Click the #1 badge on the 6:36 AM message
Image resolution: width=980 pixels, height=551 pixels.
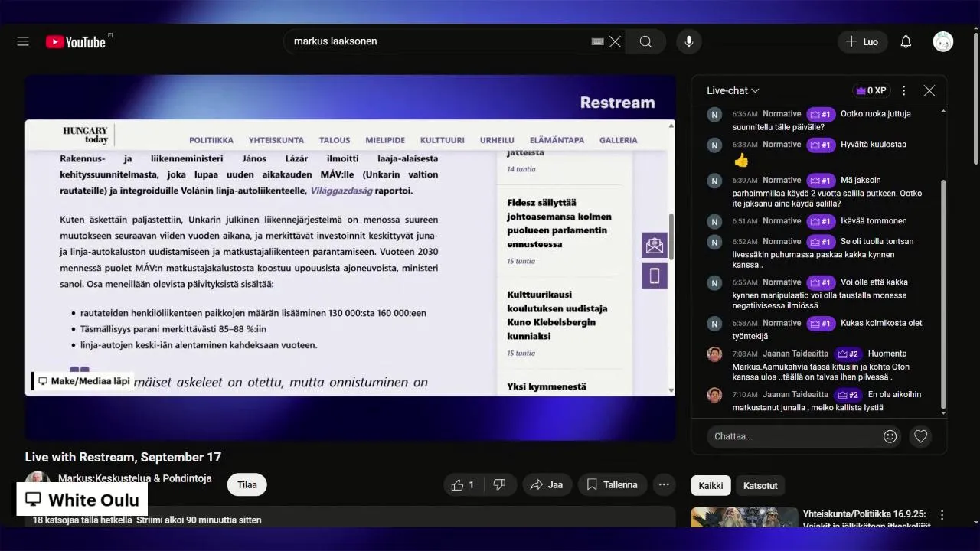pos(821,114)
